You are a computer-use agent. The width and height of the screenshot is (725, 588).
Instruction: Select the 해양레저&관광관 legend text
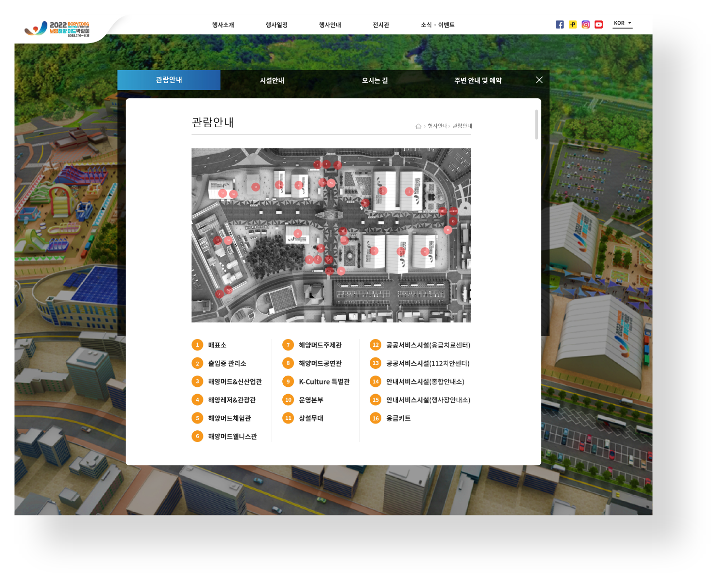point(232,400)
